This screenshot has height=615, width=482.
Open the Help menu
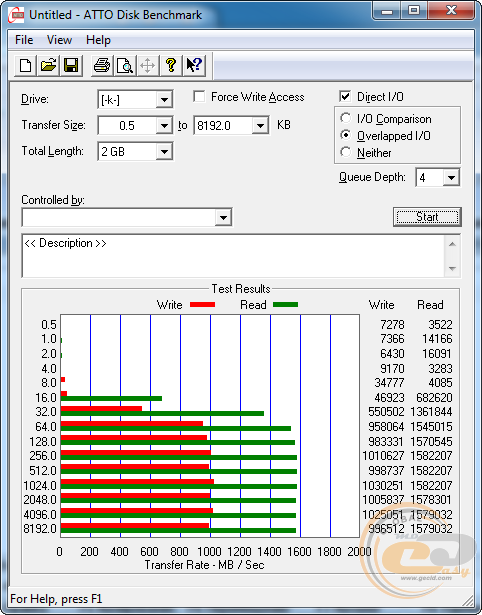click(98, 40)
